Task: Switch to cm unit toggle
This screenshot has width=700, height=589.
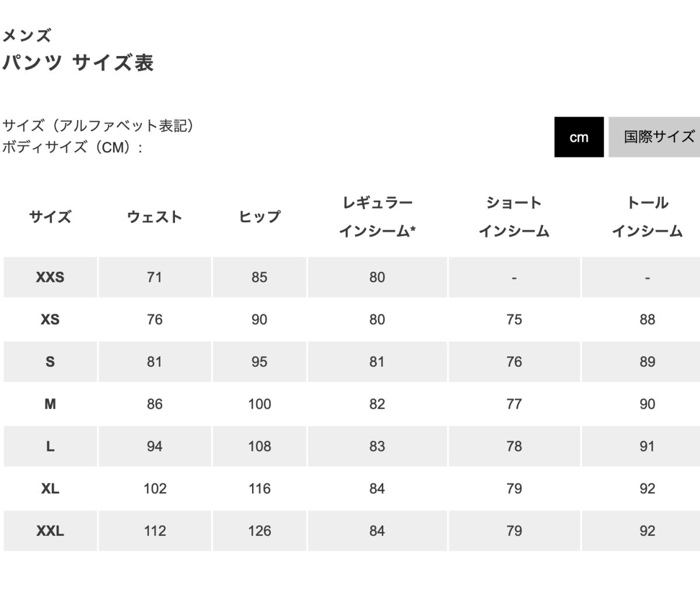Action: 579,137
